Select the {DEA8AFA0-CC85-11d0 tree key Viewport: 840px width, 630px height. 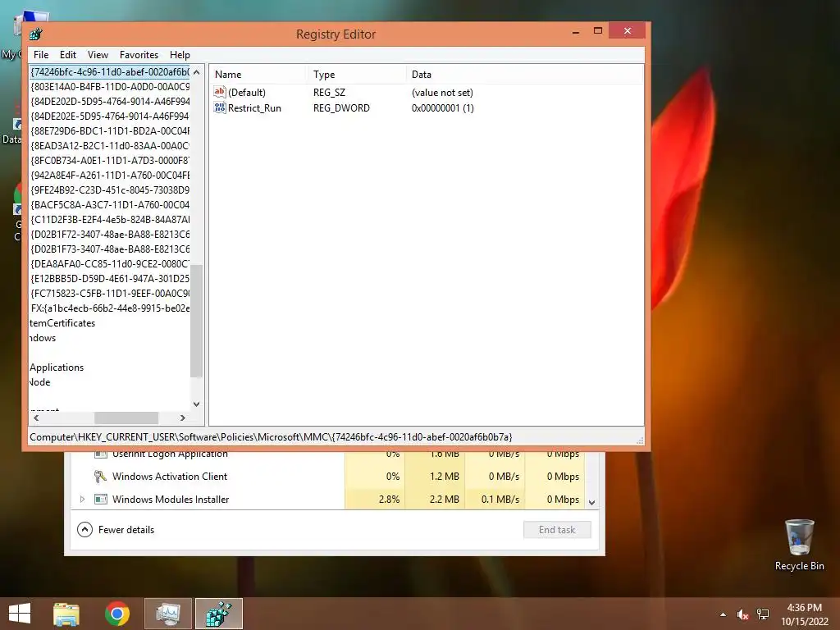tap(110, 263)
